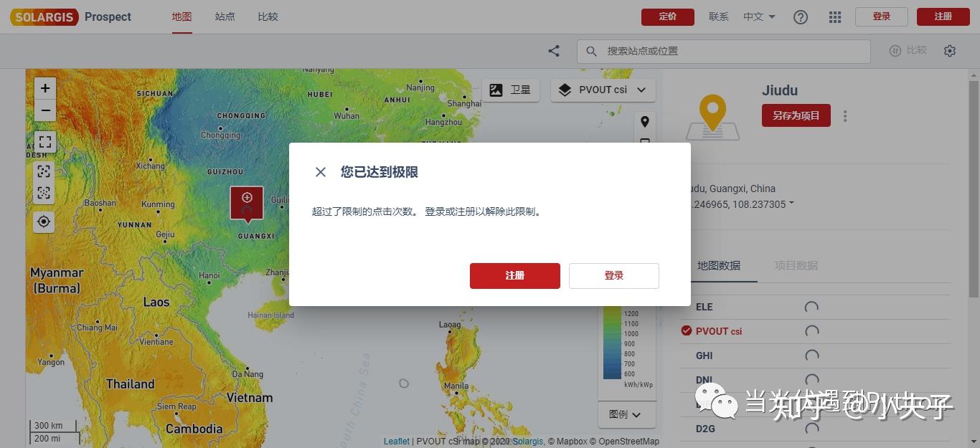
Task: Click the map pin tool on the map
Action: click(x=644, y=121)
